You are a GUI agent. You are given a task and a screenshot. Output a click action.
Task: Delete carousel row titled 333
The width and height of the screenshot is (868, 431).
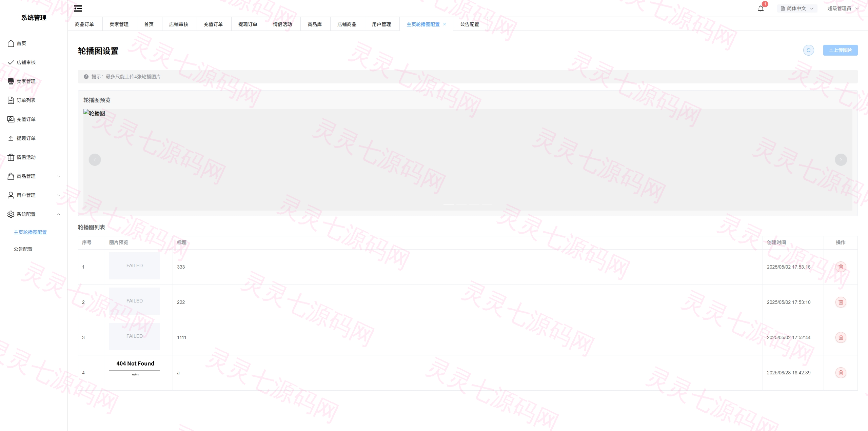841,267
